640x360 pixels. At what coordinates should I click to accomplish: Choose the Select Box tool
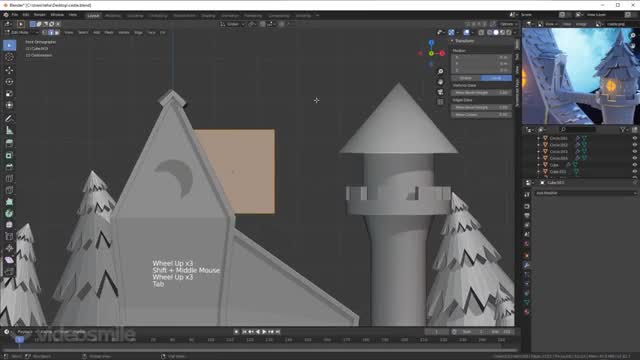click(9, 45)
